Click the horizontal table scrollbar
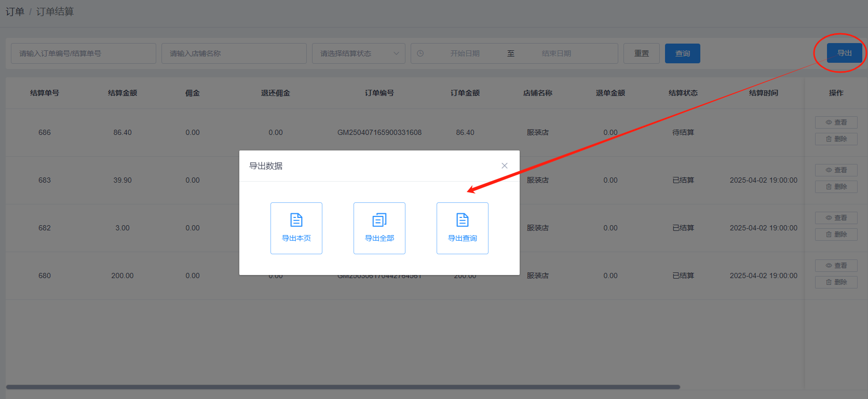 [x=343, y=387]
